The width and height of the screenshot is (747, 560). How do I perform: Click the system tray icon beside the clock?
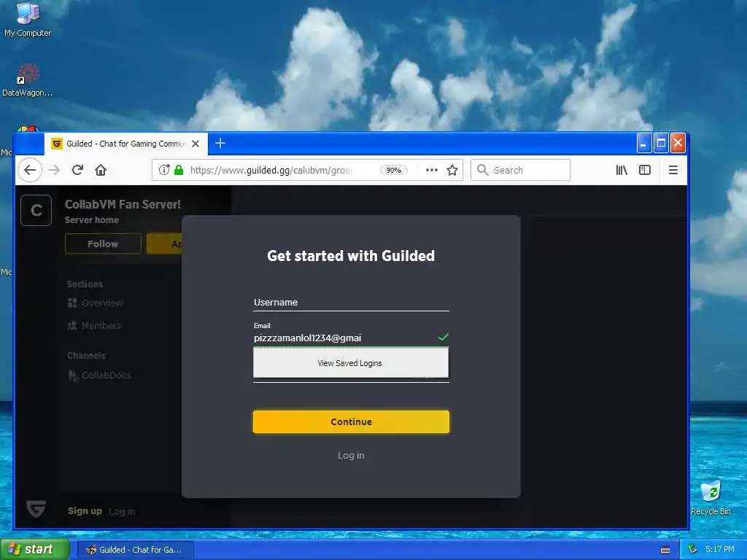pos(693,550)
